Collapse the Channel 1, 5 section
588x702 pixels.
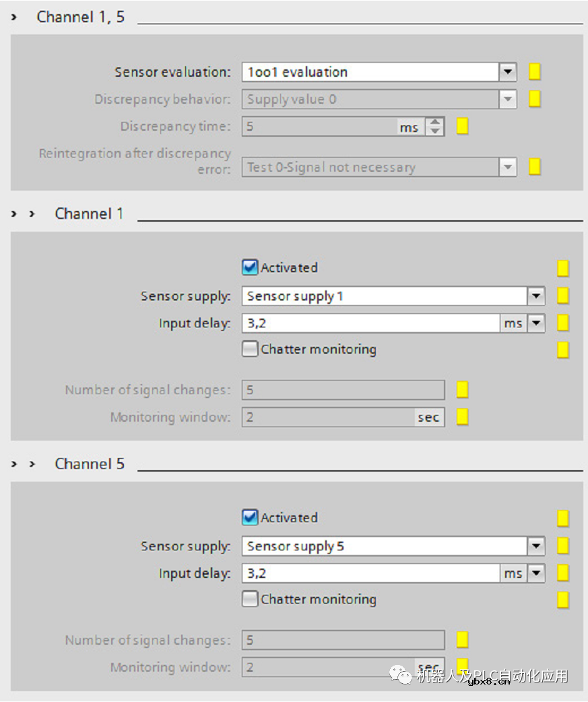coord(14,17)
